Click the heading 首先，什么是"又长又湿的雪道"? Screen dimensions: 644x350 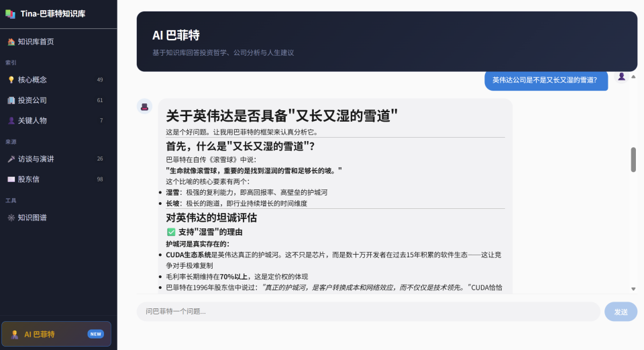point(240,146)
